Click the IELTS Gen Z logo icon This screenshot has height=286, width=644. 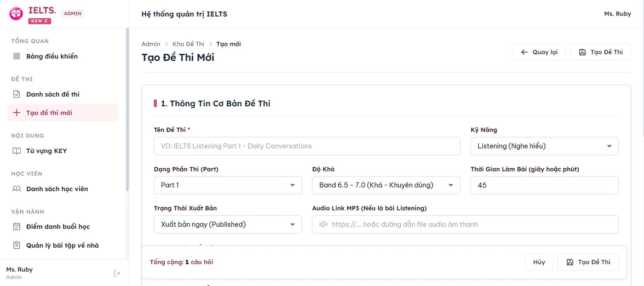[16, 14]
